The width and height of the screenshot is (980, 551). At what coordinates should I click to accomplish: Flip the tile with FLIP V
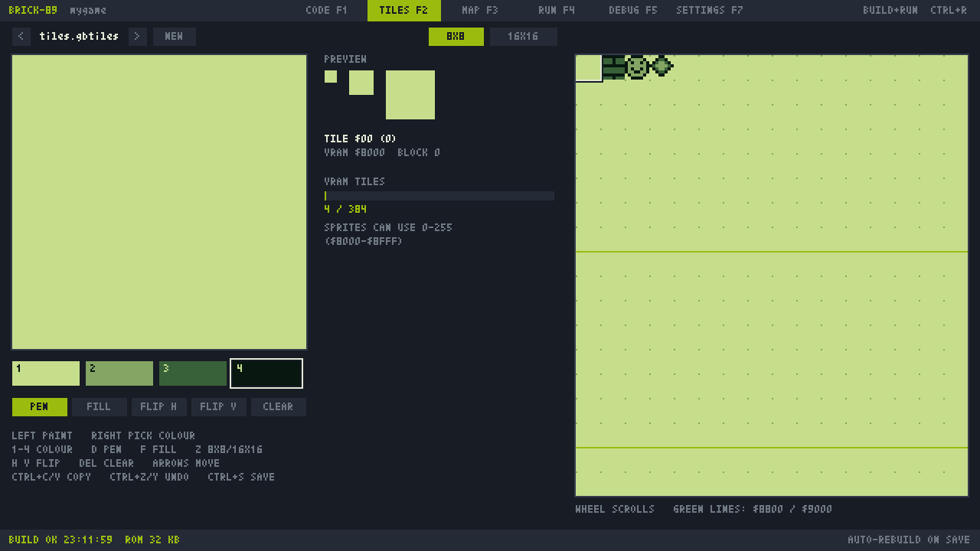click(218, 406)
